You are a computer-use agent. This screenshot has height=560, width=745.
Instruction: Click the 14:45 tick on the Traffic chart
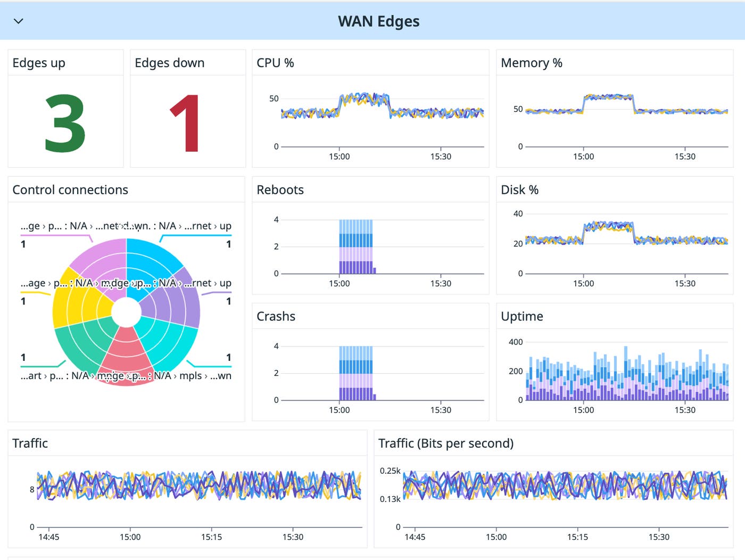49,537
